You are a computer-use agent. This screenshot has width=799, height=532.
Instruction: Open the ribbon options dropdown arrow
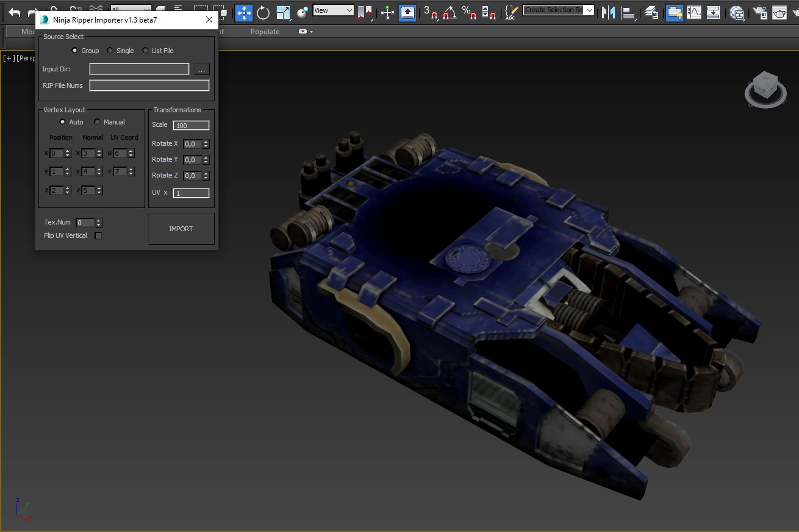311,32
